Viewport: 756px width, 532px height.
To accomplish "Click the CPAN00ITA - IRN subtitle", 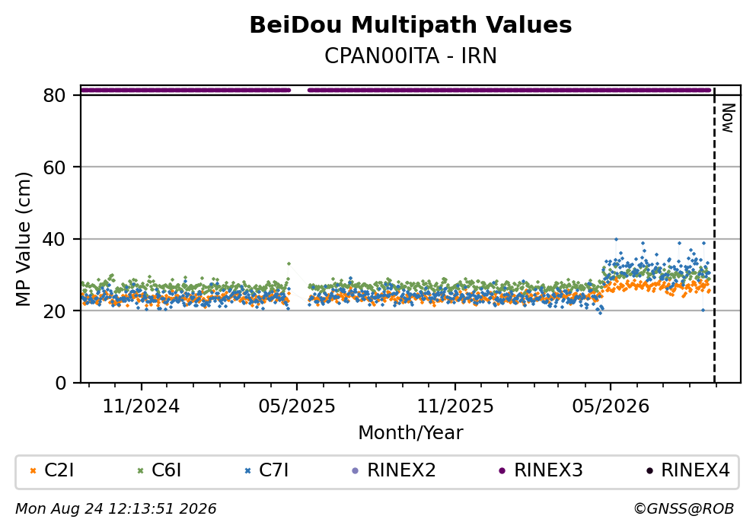I will (410, 56).
